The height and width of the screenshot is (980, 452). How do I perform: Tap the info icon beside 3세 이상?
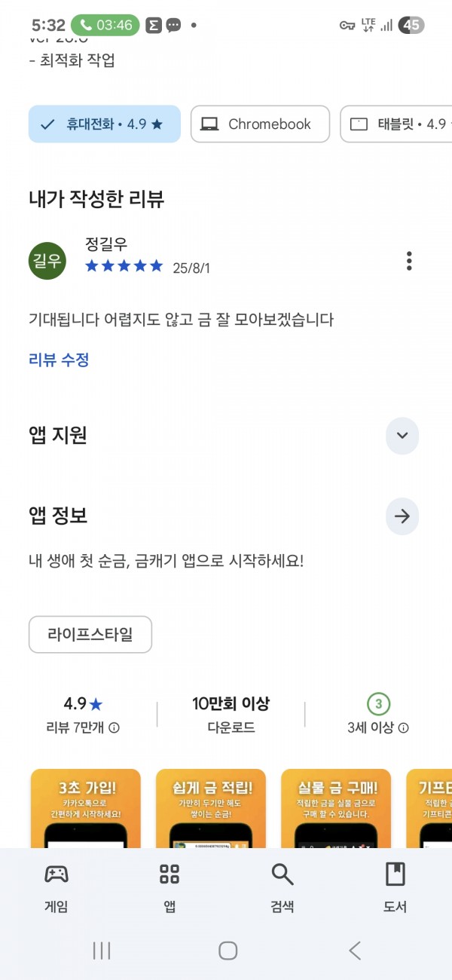point(403,728)
